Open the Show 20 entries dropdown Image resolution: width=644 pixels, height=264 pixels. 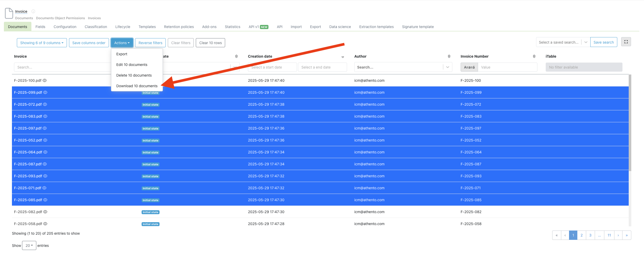(x=29, y=246)
